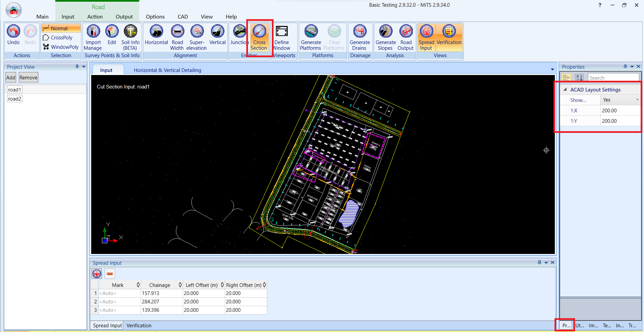Sort properties alphabetically icon
The width and height of the screenshot is (644, 332).
(579, 78)
